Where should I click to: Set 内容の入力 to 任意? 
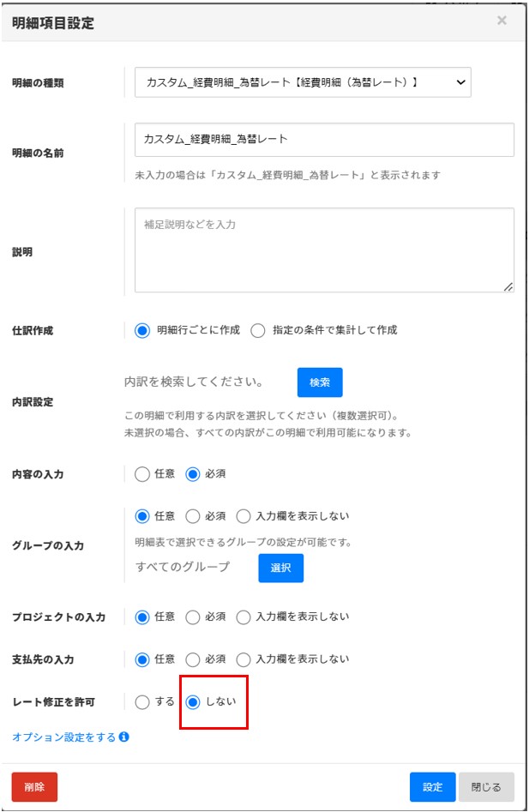[x=142, y=473]
